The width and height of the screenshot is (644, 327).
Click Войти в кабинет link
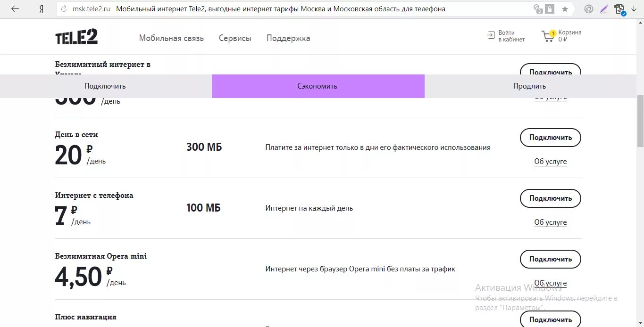tap(511, 36)
